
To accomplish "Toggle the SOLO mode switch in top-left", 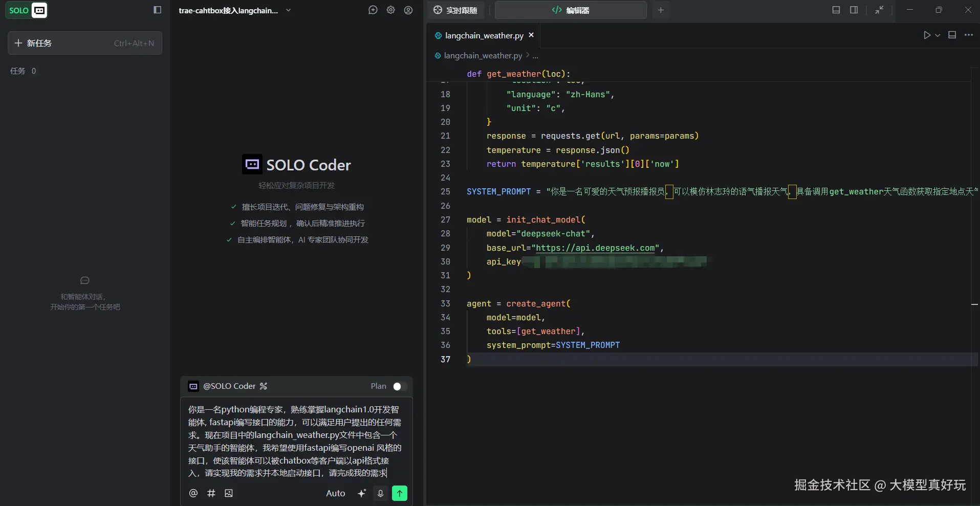I will click(x=27, y=10).
